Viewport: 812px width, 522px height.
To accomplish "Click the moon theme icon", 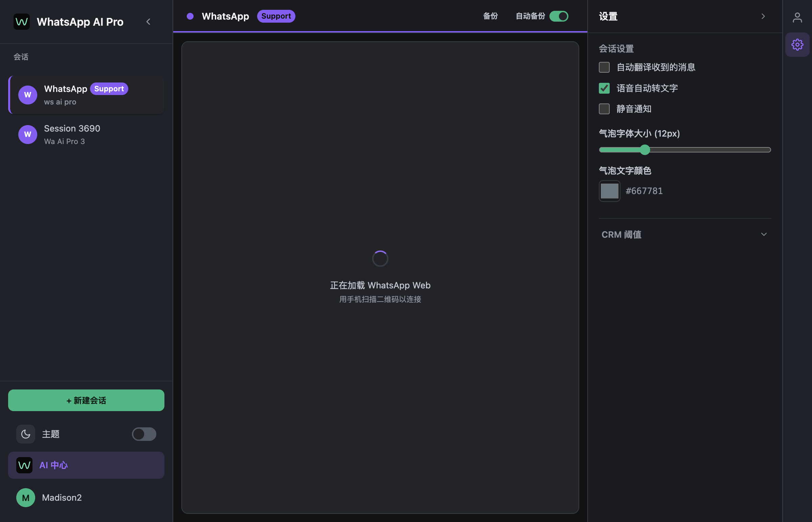I will (x=26, y=434).
